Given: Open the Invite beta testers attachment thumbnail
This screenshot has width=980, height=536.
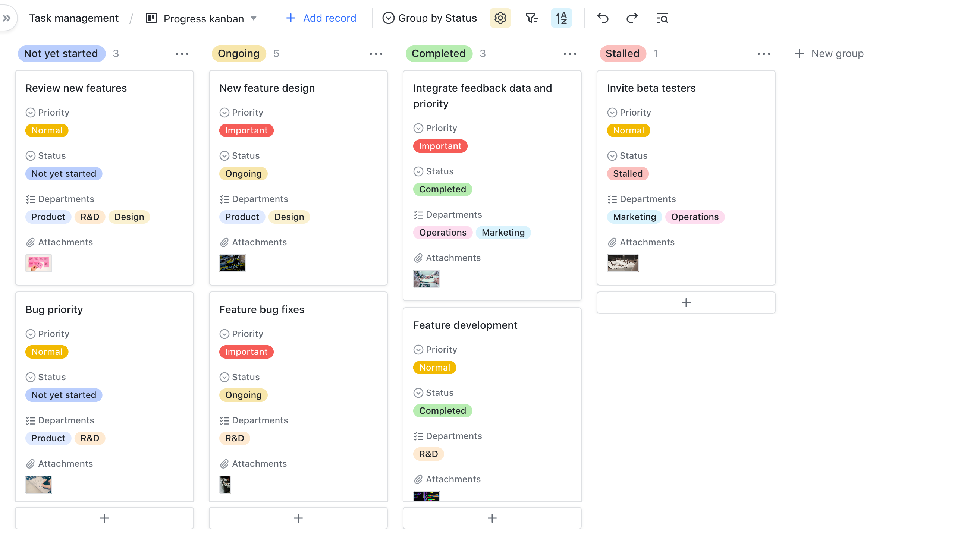Looking at the screenshot, I should pyautogui.click(x=622, y=263).
